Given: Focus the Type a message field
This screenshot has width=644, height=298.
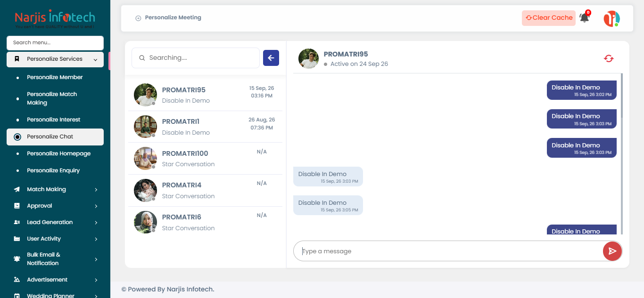Looking at the screenshot, I should click(448, 251).
